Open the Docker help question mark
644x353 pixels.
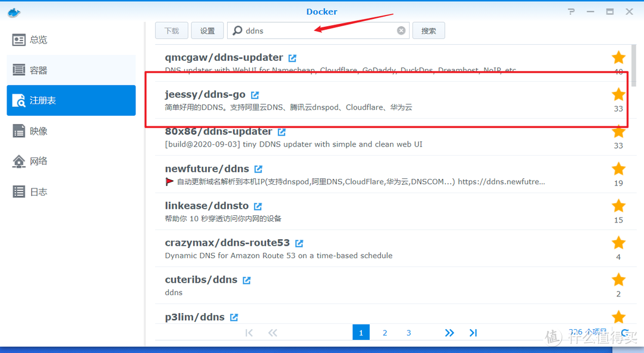click(x=571, y=11)
